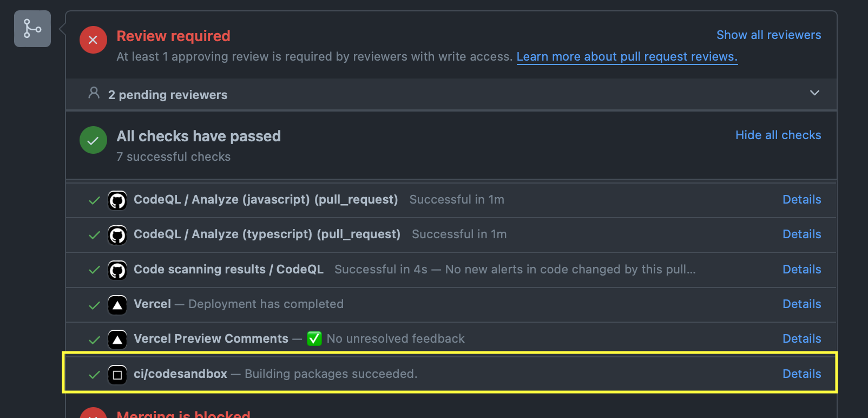Click the reviewer person icon beside 2 pending reviewers
Screen dimensions: 868x418
pos(93,93)
